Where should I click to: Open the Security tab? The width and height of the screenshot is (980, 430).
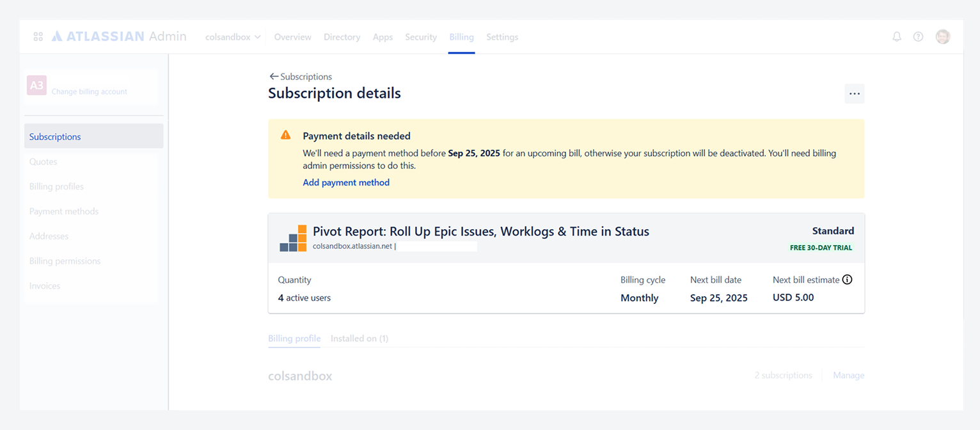(421, 37)
